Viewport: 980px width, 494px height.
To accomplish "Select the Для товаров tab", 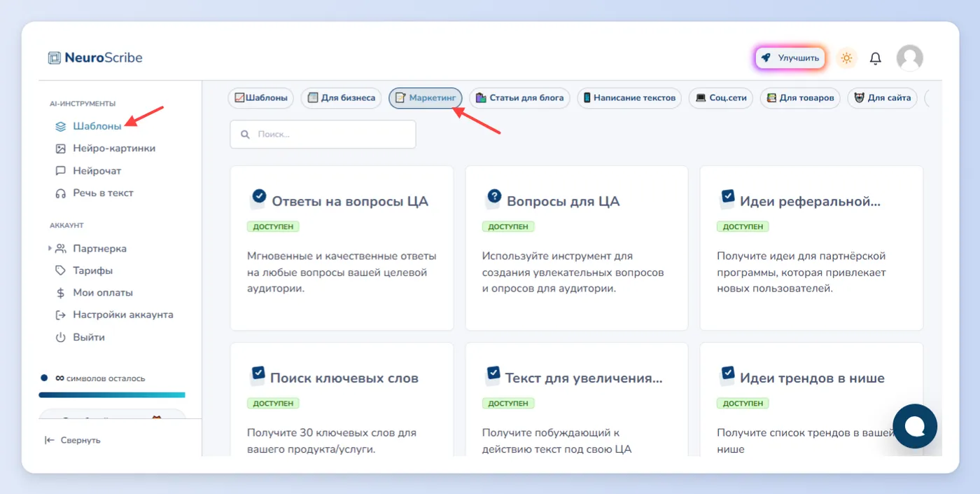I will click(800, 98).
